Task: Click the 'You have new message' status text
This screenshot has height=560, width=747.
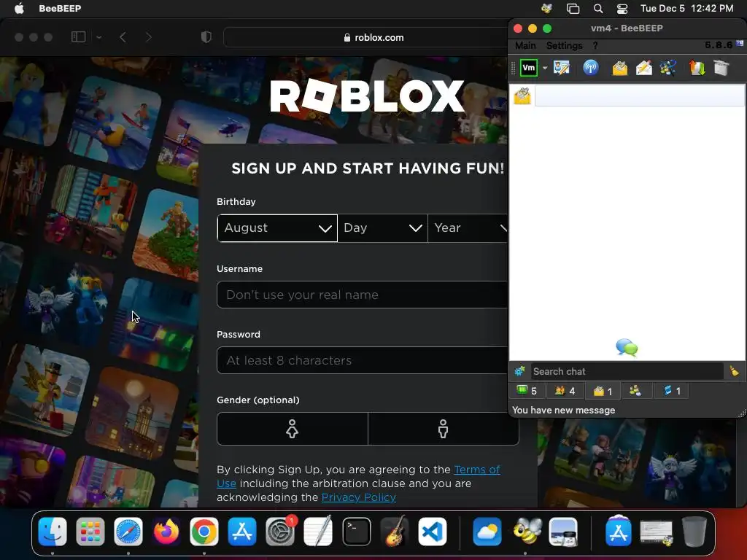Action: (563, 410)
